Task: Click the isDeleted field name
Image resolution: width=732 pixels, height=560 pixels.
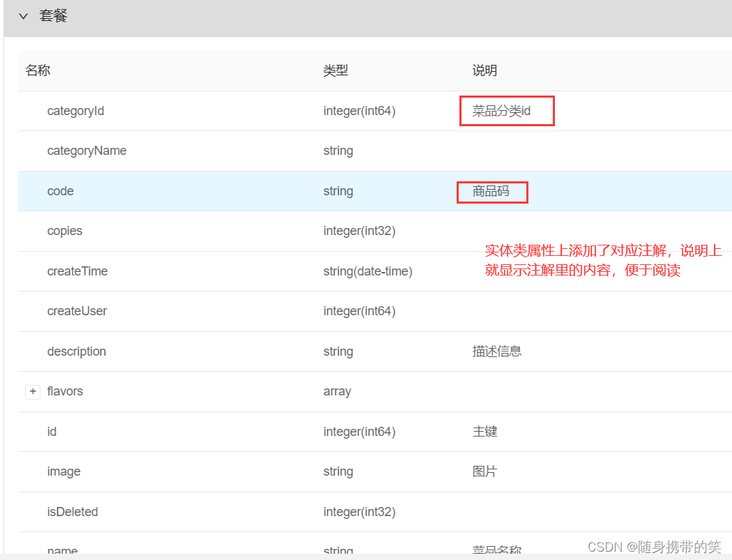Action: pos(73,512)
